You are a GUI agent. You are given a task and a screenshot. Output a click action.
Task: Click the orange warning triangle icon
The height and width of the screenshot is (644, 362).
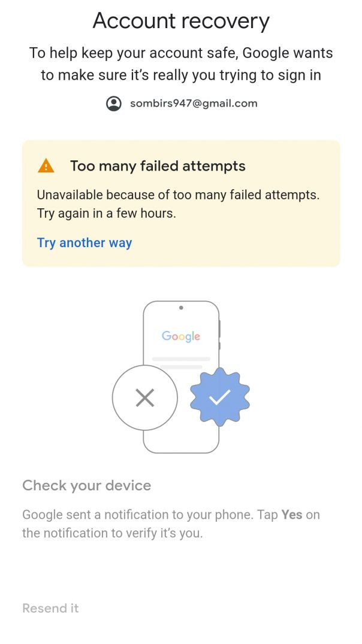click(46, 166)
